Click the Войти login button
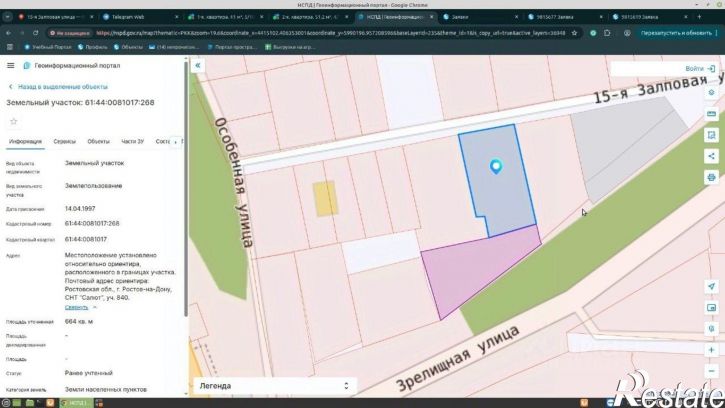The width and height of the screenshot is (725, 408). click(700, 68)
